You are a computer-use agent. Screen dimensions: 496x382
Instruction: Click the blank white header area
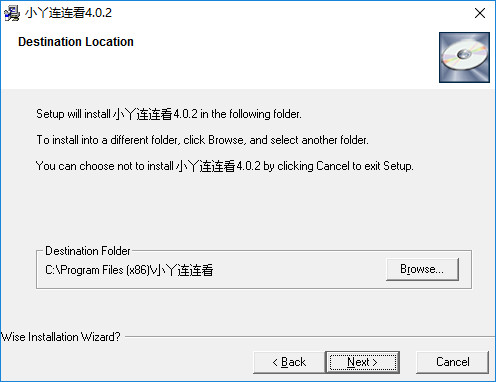pyautogui.click(x=267, y=60)
